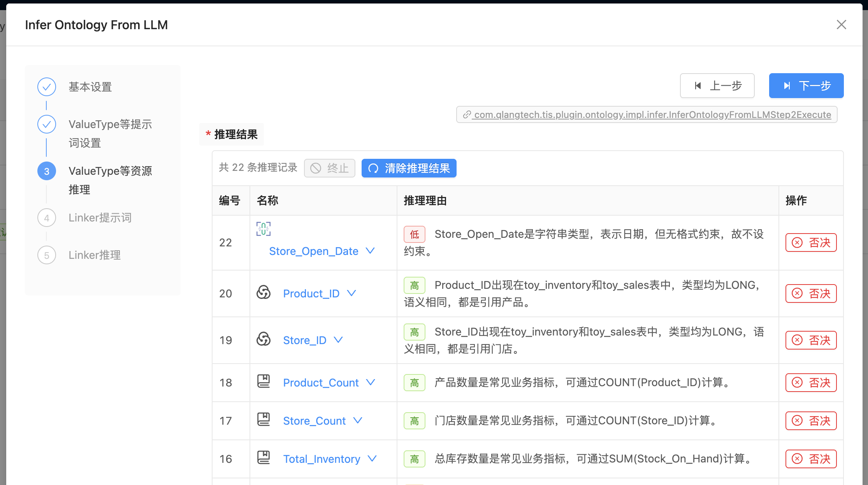The image size is (868, 485).
Task: Open the Store_Count name link
Action: [315, 421]
